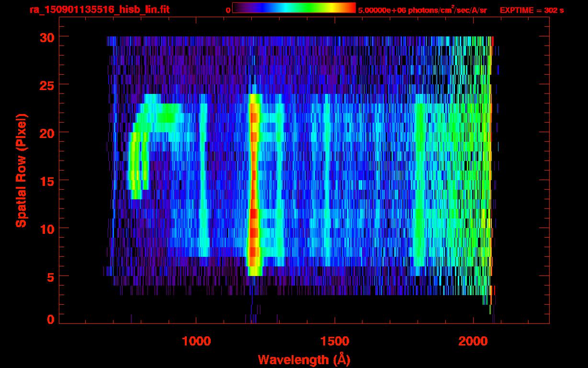Click the Spatial Row (Pixel) axis title
This screenshot has height=368, width=588.
tap(21, 170)
